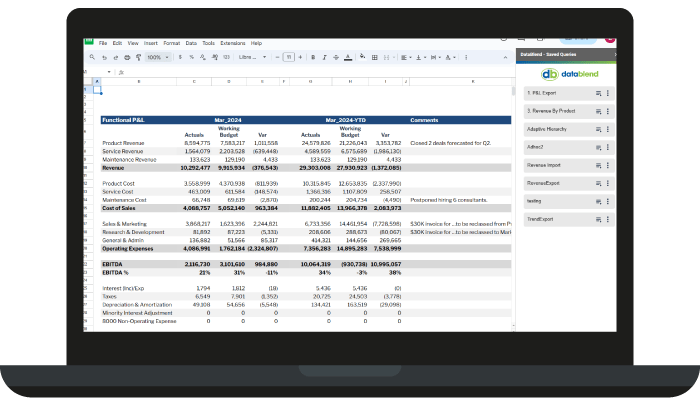The width and height of the screenshot is (700, 400).
Task: Open options for 'TrendExport'
Action: pos(608,220)
